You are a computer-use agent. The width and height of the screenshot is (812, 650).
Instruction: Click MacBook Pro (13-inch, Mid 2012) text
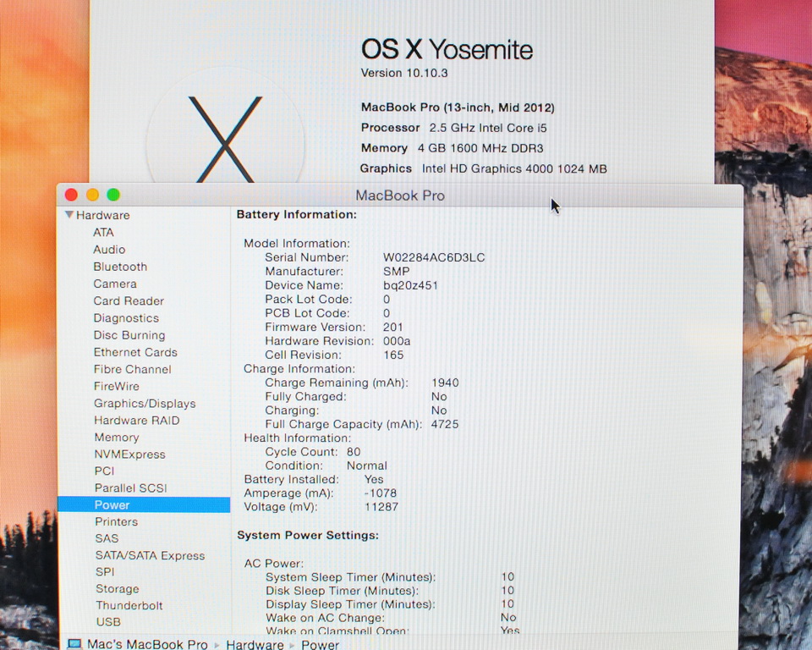(458, 107)
